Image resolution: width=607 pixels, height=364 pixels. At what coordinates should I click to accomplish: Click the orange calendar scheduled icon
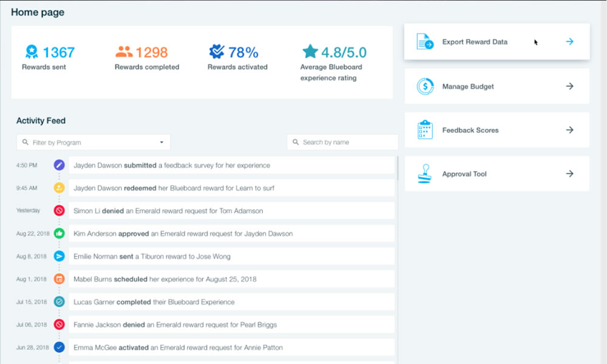pyautogui.click(x=59, y=279)
